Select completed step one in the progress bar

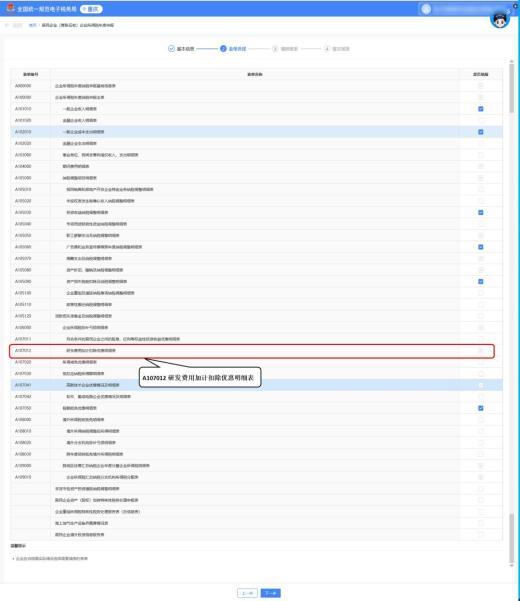click(181, 49)
